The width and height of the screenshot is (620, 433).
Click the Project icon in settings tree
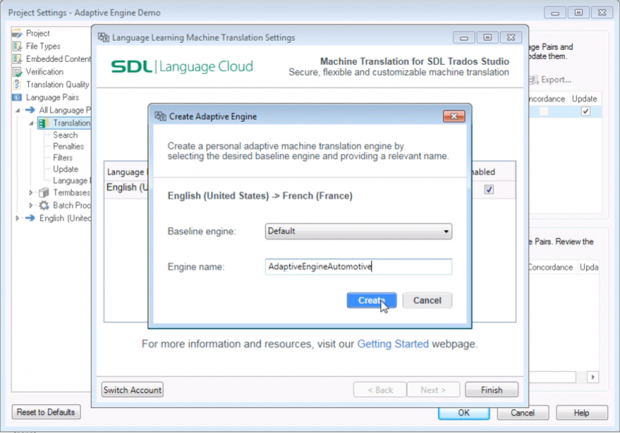pyautogui.click(x=17, y=33)
